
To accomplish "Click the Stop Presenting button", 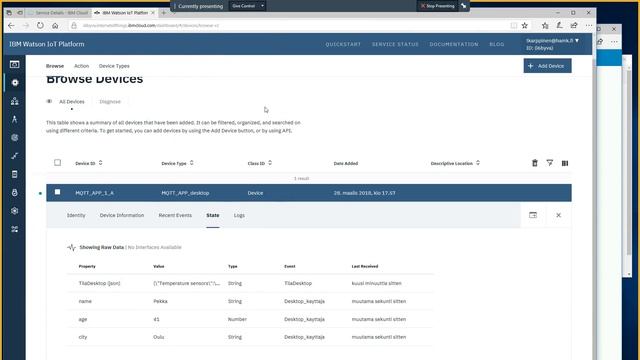I will pyautogui.click(x=438, y=6).
